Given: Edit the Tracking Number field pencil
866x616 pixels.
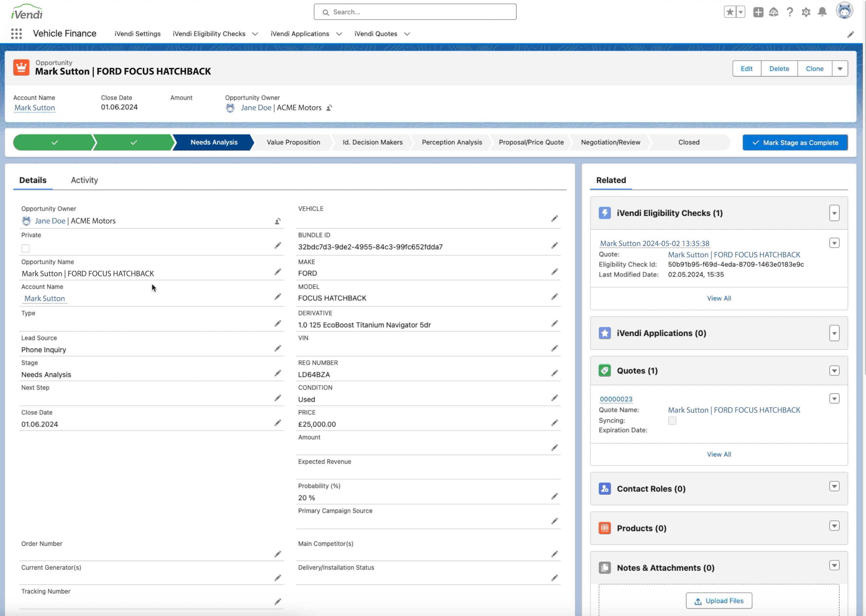Looking at the screenshot, I should pos(278,601).
